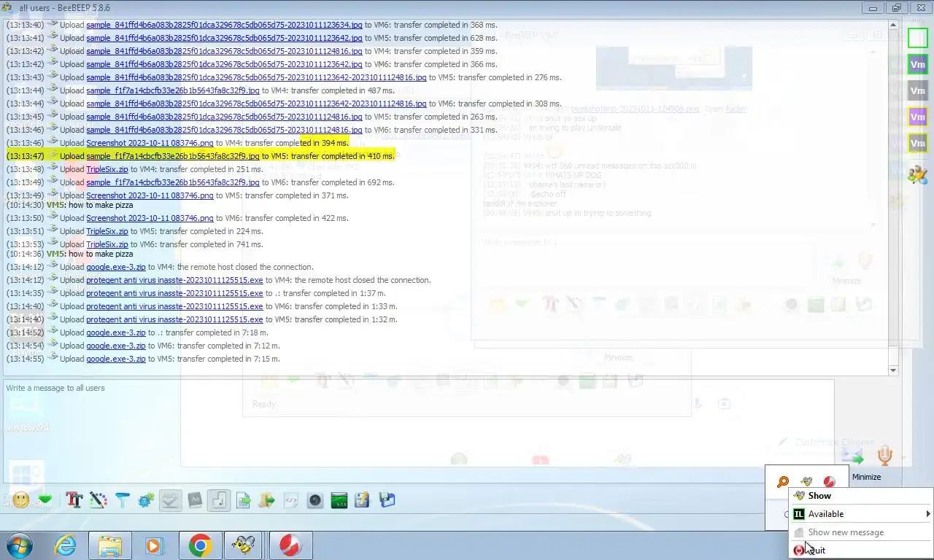This screenshot has height=560, width=934.
Task: Click the blue filter funnel icon
Action: 122,500
